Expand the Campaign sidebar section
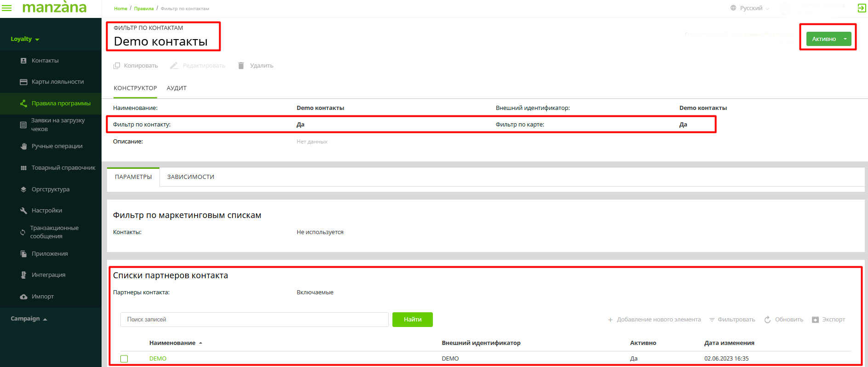 (x=29, y=319)
